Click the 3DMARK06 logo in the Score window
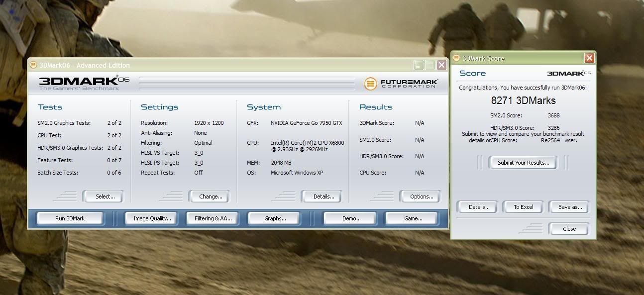644x295 pixels. coord(569,73)
